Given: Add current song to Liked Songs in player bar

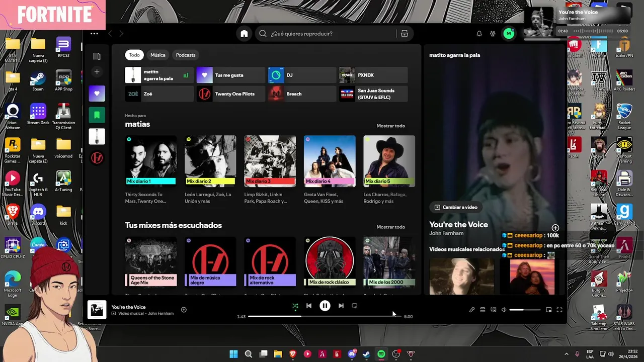Looking at the screenshot, I should point(184,310).
